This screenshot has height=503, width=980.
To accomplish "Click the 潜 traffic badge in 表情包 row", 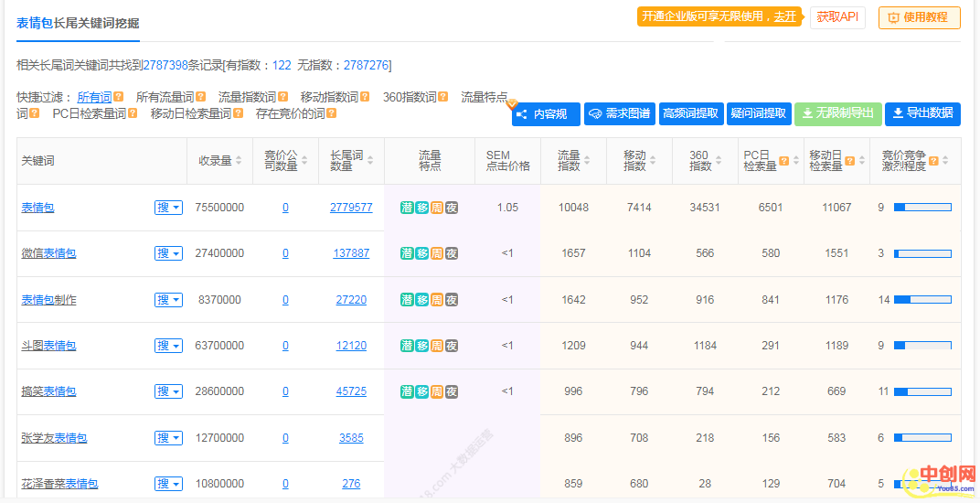I will (407, 208).
